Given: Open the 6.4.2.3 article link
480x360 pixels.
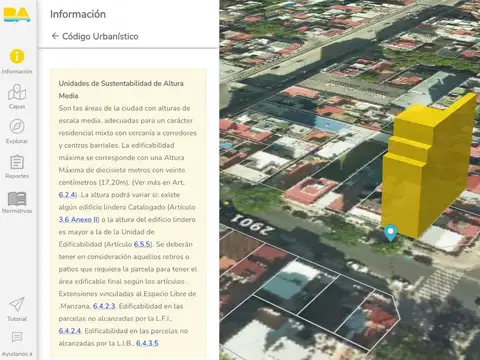Looking at the screenshot, I should tap(104, 306).
